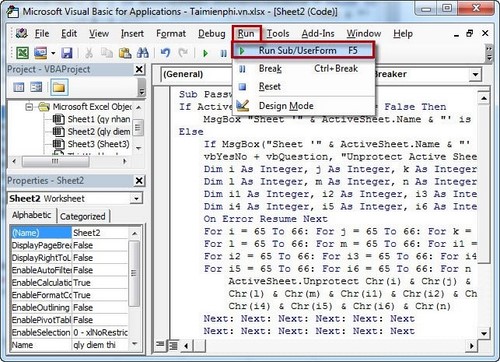Viewport: 500px width, 362px height.
Task: Close the Project - VBAProject panel
Action: pyautogui.click(x=139, y=69)
